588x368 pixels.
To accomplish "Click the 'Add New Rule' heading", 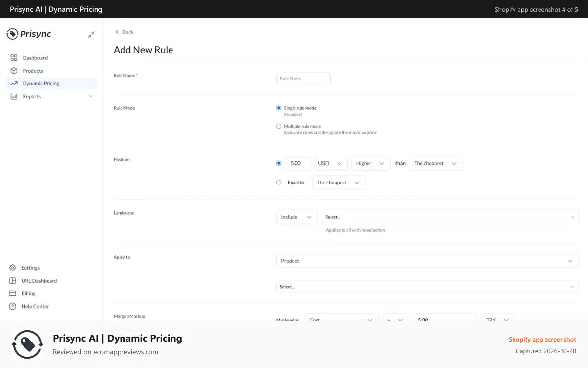I will click(x=144, y=50).
